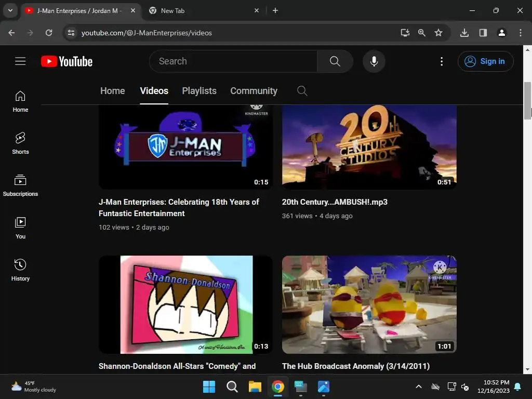The width and height of the screenshot is (532, 399).
Task: Open the notification bell in taskbar
Action: coord(518,387)
